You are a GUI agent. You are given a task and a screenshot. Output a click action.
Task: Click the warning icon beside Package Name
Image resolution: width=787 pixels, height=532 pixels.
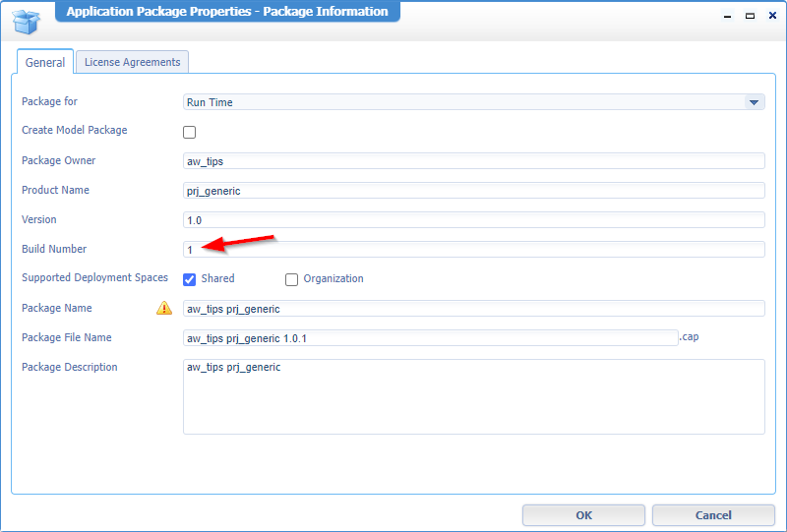click(x=164, y=308)
